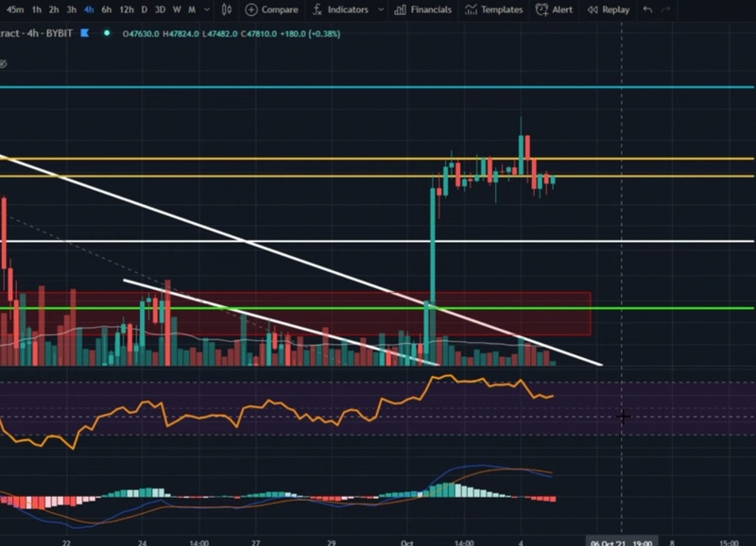Open the candlestick chart style selector

coord(226,9)
